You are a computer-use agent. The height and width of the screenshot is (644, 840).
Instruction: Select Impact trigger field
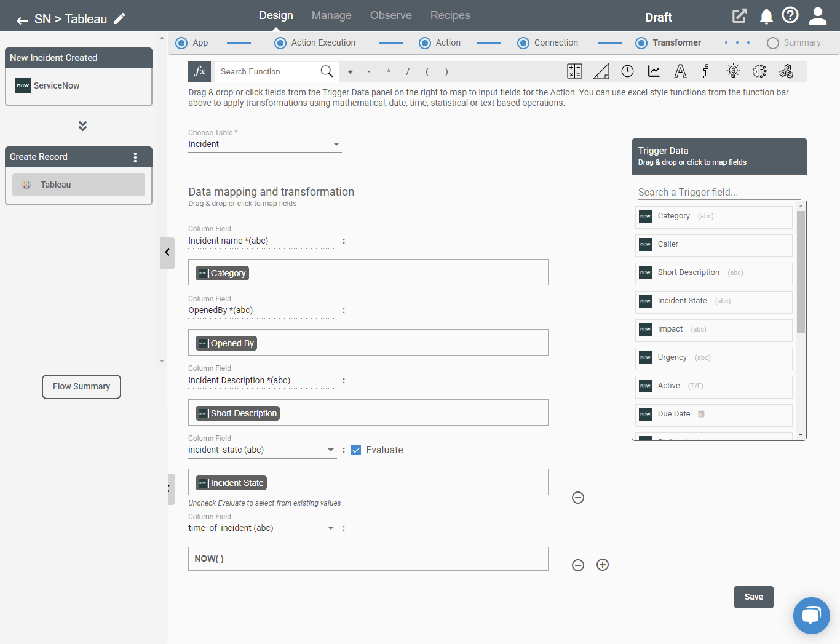click(x=714, y=330)
